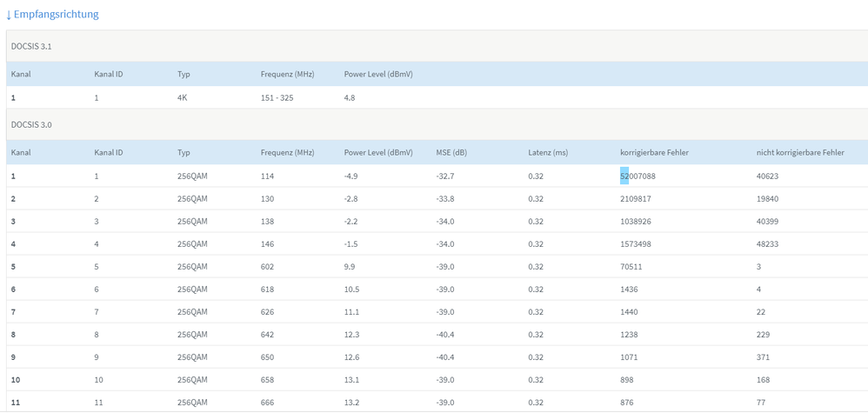Click correctable error count 1440
Screen dimensions: 868x413
629,312
